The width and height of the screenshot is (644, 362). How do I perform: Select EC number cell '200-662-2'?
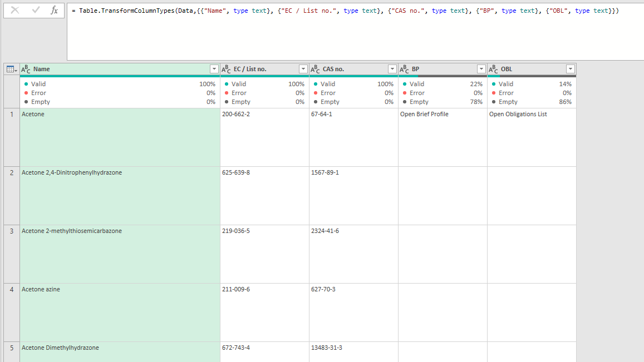coord(264,137)
